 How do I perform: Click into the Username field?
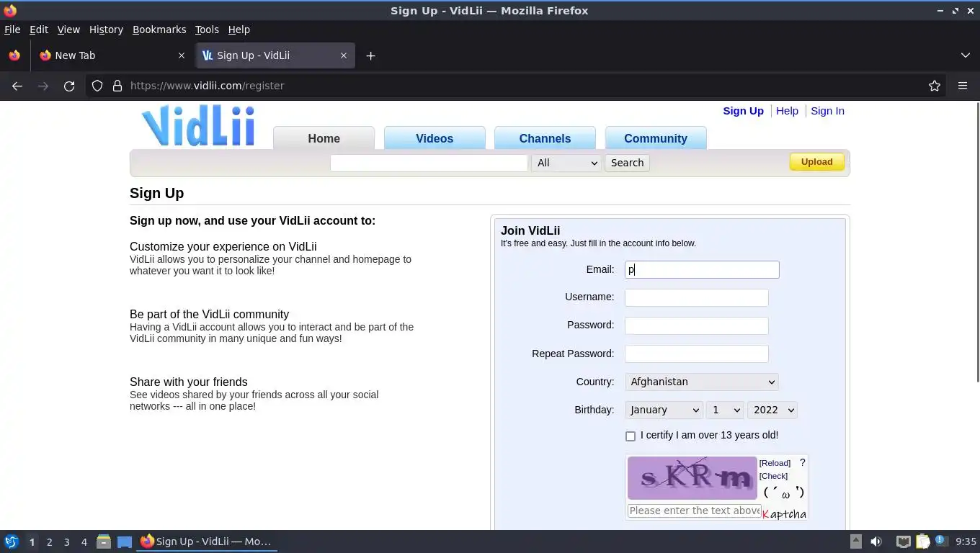[697, 297]
